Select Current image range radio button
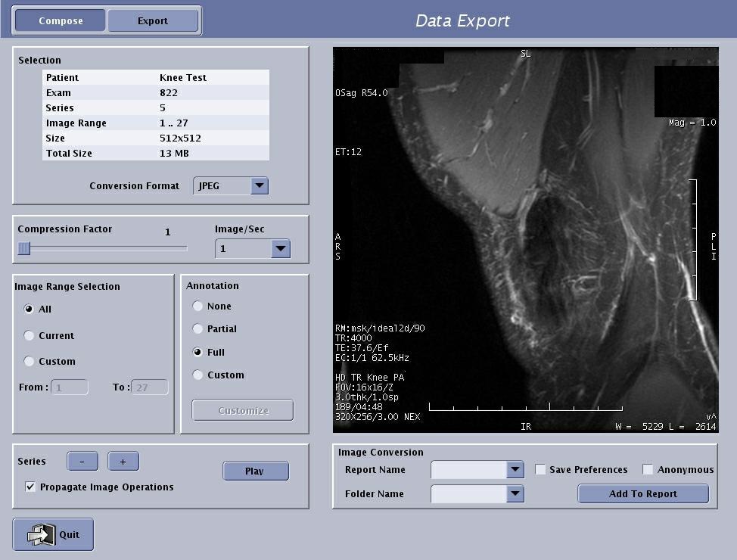Viewport: 737px width, 560px height. (x=30, y=336)
